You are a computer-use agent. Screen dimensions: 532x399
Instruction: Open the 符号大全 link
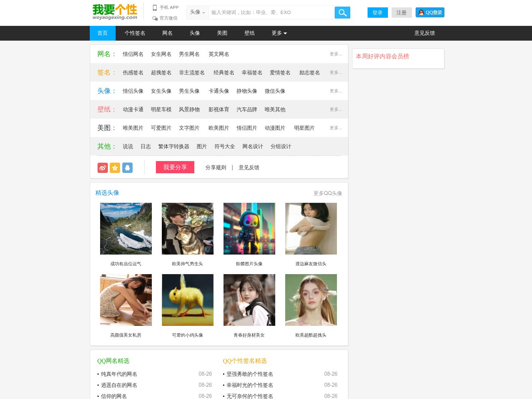click(x=225, y=147)
